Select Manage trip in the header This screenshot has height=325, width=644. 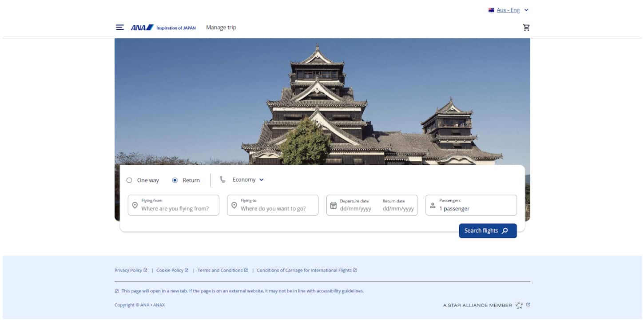(221, 27)
